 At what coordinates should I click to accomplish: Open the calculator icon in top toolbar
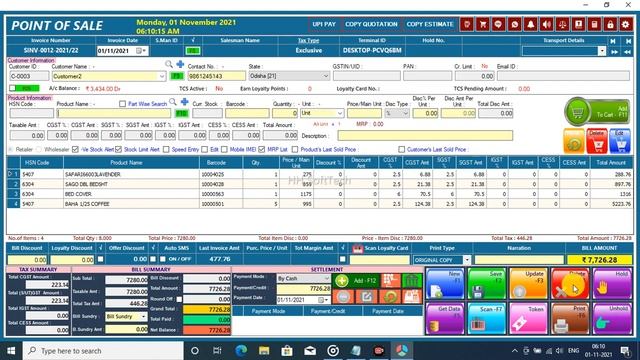(594, 24)
